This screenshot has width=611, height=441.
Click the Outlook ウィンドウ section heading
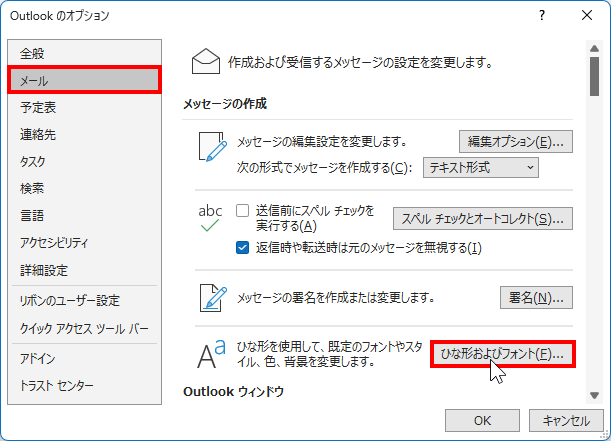tap(233, 392)
